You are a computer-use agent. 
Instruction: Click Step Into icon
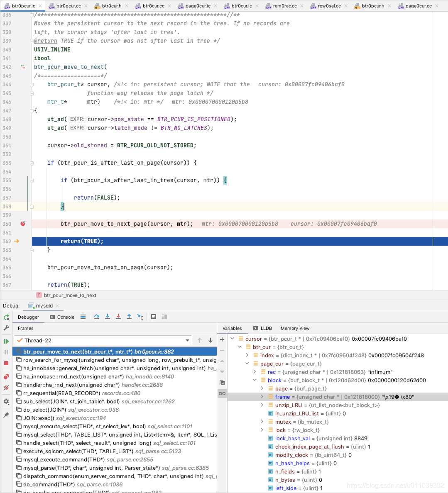coord(108,317)
